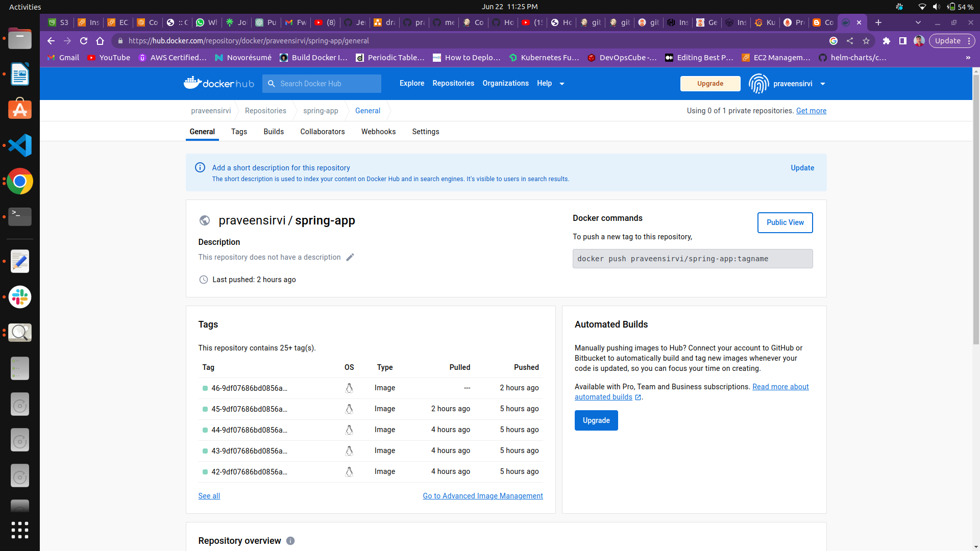Viewport: 980px width, 551px height.
Task: Click the browser address bar URL
Action: pos(249,41)
